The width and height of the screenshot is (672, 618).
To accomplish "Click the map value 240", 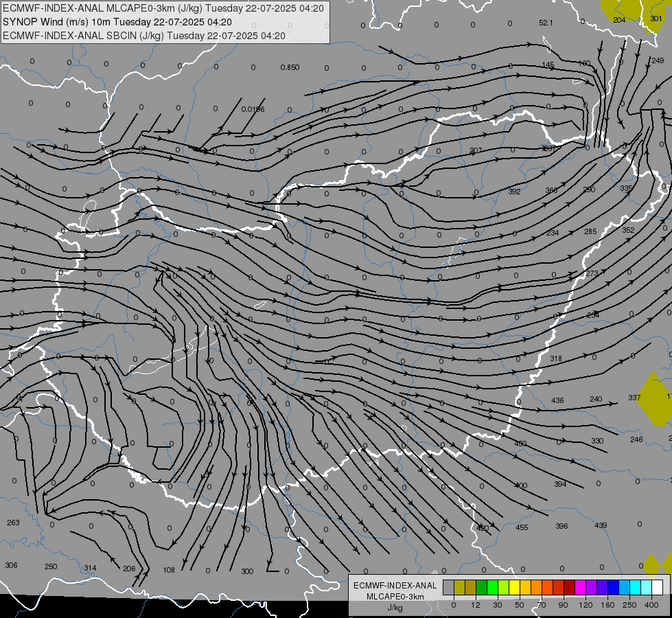I will (x=596, y=399).
